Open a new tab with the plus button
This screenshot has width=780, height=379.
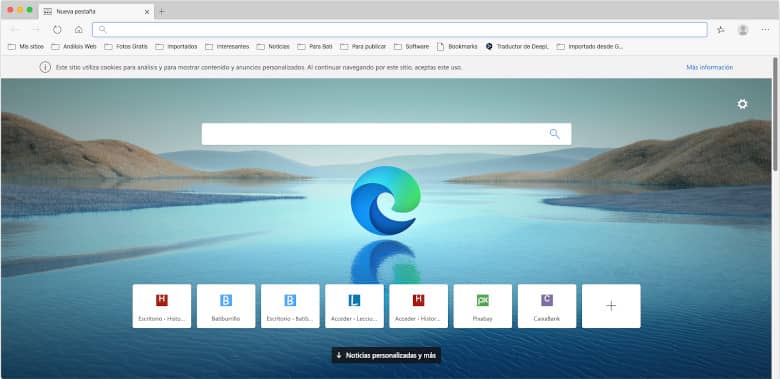coord(162,11)
